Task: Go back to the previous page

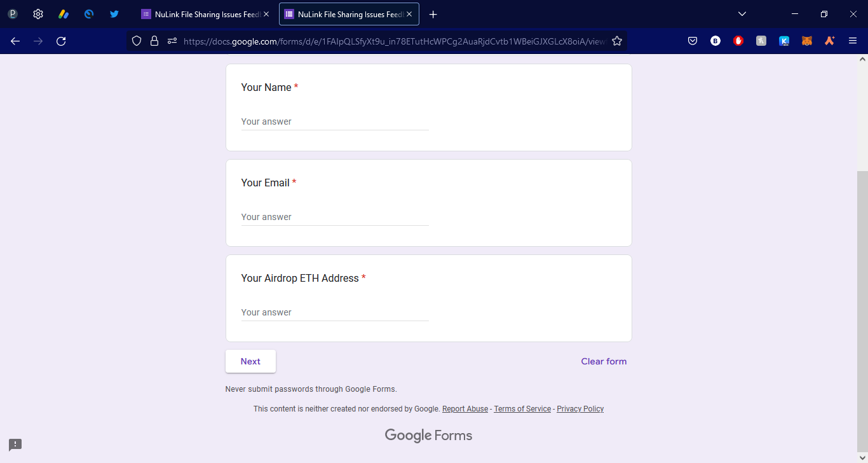Action: 15,41
